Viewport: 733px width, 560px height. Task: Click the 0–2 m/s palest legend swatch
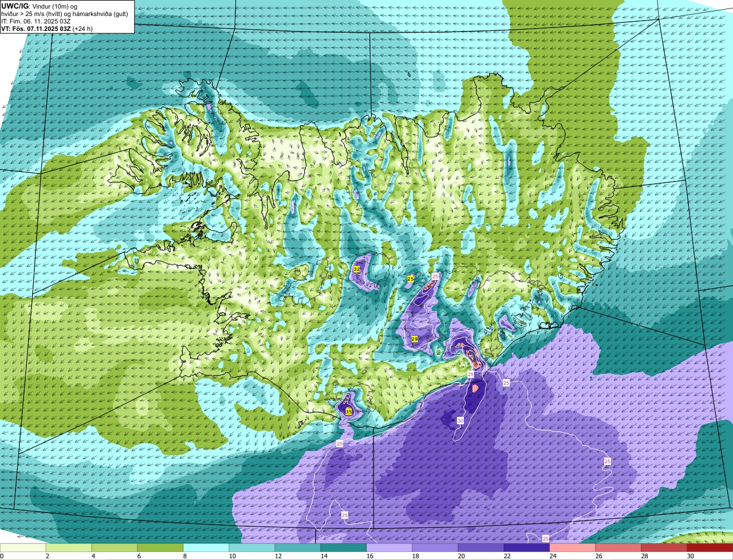23,548
